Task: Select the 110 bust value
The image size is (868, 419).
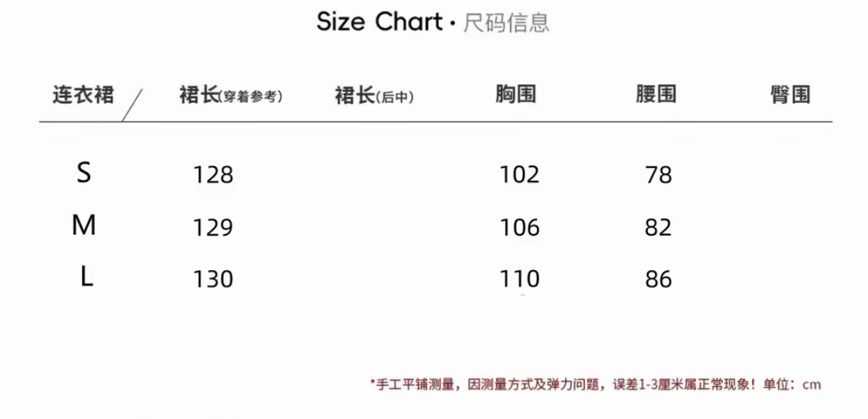Action: (x=519, y=279)
